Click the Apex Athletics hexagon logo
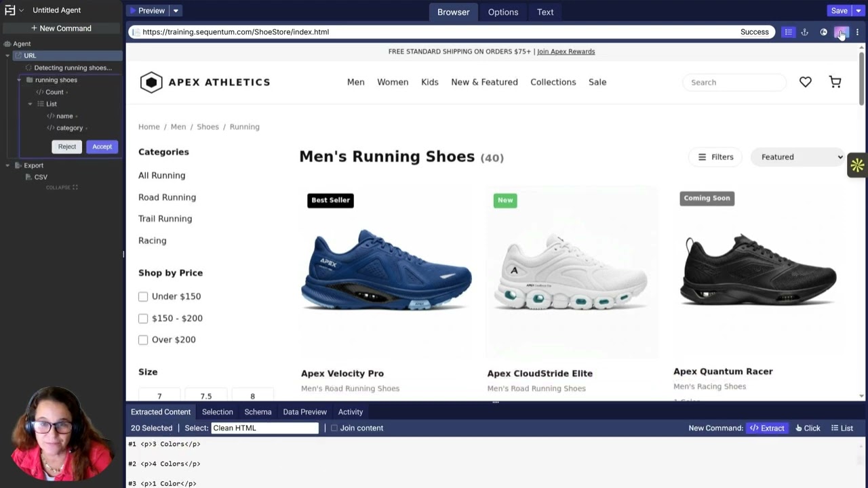This screenshot has height=488, width=868. (x=151, y=82)
